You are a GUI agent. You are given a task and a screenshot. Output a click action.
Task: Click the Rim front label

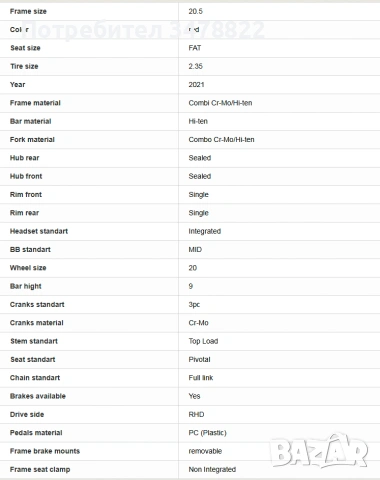(x=26, y=195)
